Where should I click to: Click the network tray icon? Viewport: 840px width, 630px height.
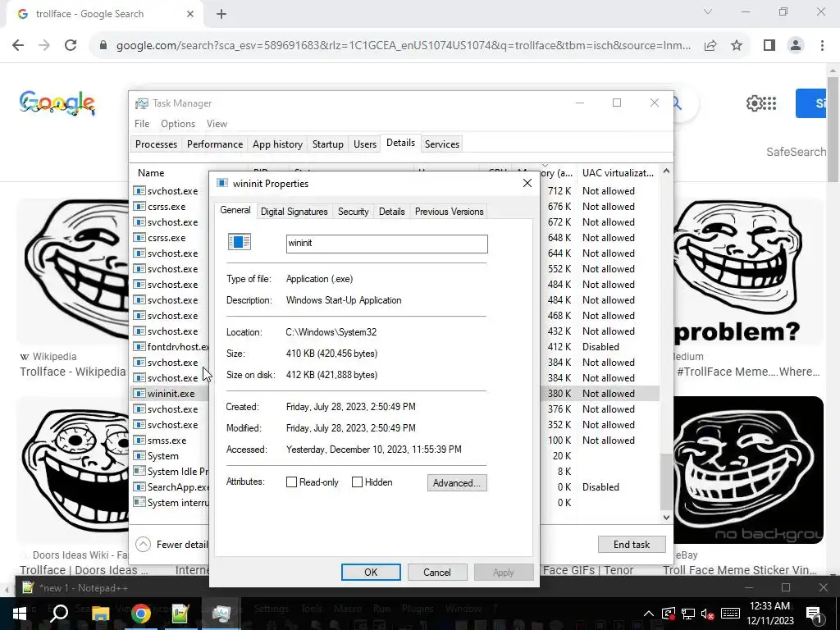tap(688, 614)
